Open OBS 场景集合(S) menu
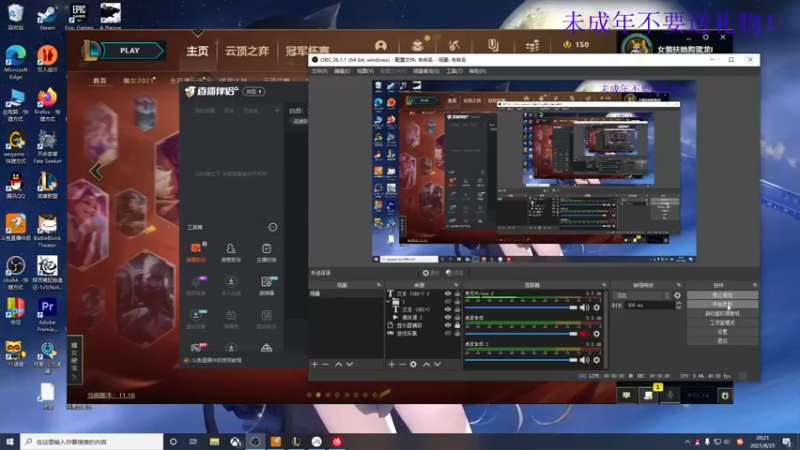800x450 pixels. 426,71
